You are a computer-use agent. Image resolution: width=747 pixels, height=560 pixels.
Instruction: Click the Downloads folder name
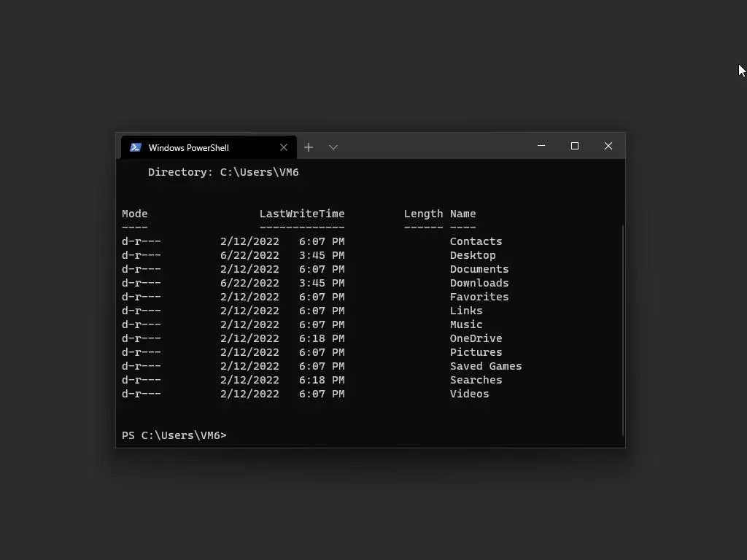click(479, 283)
